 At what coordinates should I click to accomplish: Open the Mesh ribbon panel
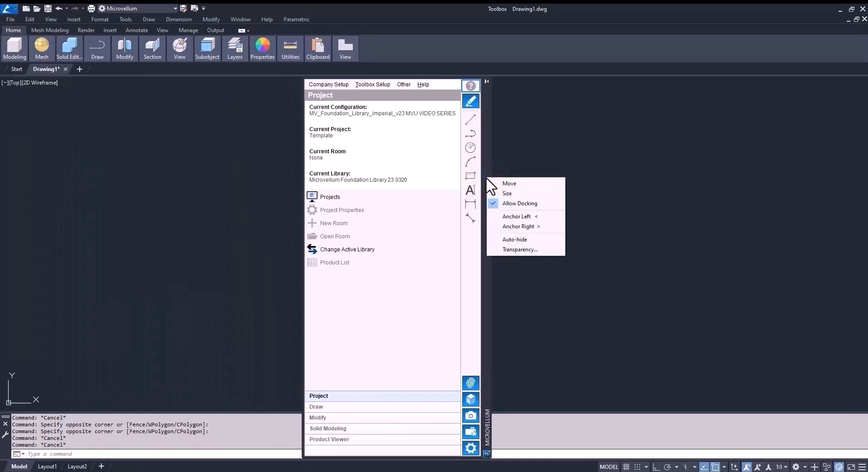coord(42,48)
